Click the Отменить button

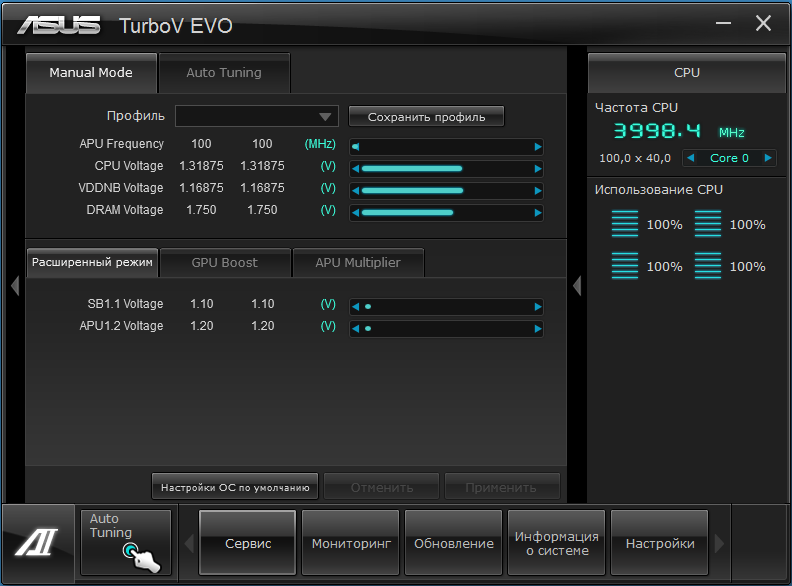[x=381, y=487]
